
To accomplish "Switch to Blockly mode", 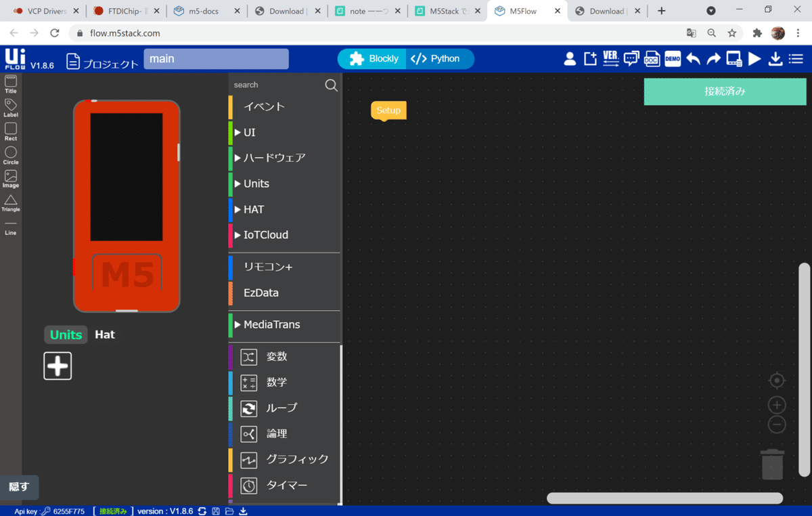I will [x=373, y=59].
